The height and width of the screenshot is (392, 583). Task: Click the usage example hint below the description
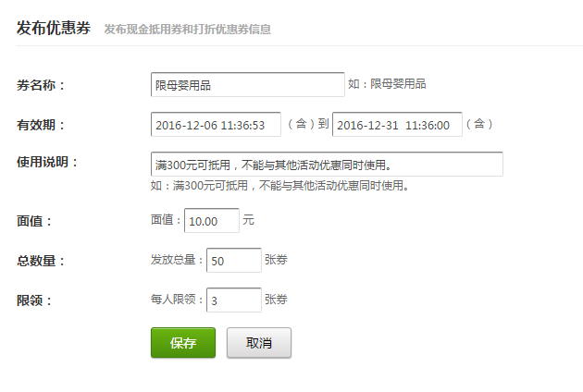279,186
